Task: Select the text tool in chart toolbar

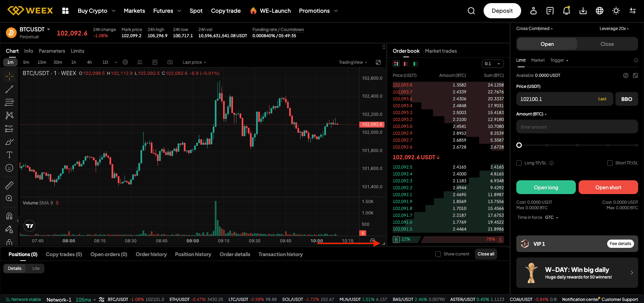Action: tap(9, 155)
